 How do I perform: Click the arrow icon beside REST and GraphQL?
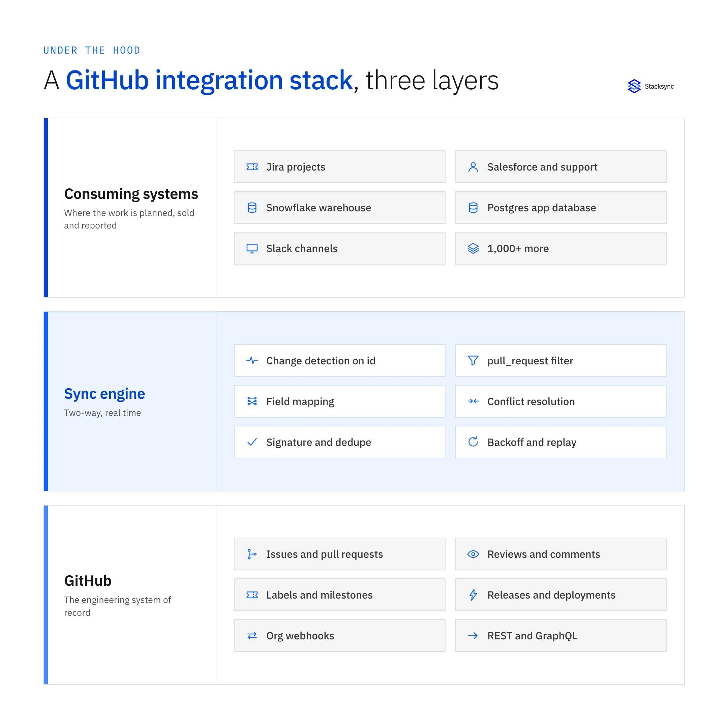click(473, 636)
